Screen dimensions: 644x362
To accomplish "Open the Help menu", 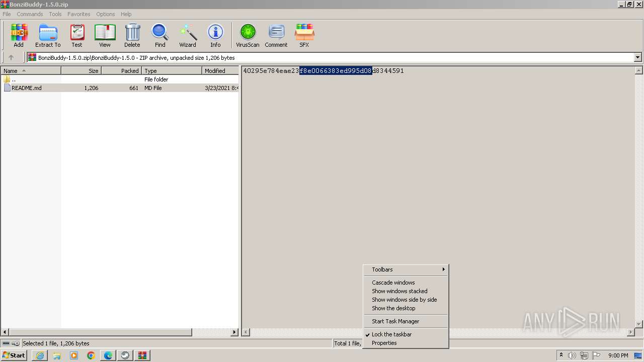I will [x=126, y=14].
